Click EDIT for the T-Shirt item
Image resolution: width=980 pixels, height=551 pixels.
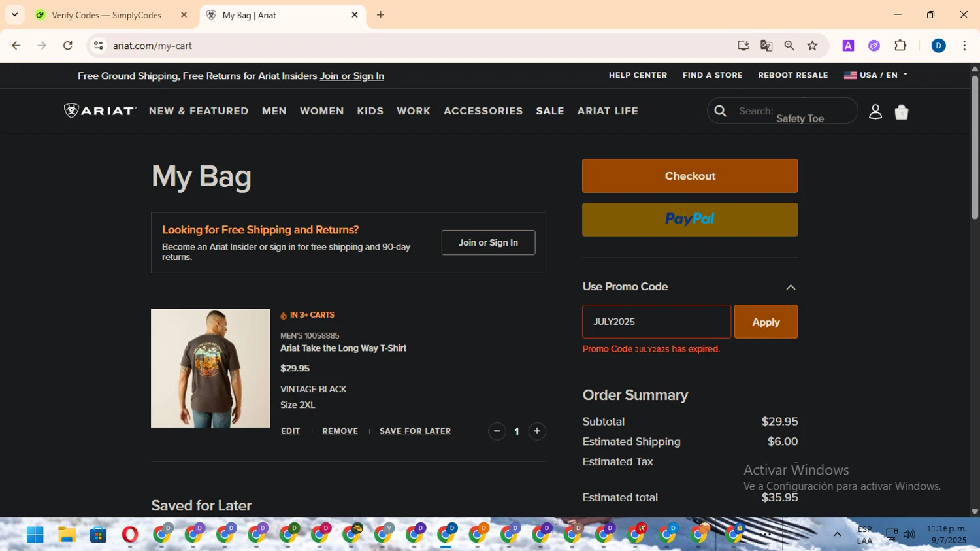pyautogui.click(x=291, y=431)
